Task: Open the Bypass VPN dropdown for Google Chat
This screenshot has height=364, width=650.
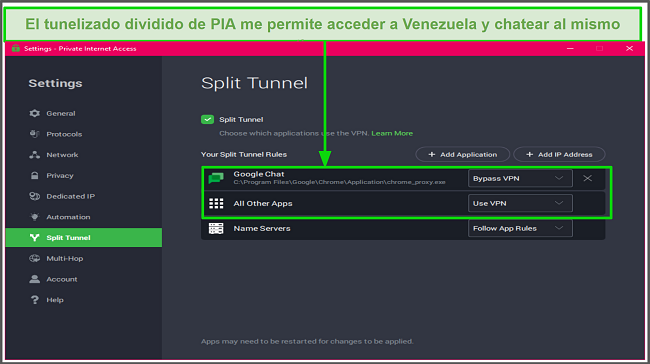Action: (520, 178)
